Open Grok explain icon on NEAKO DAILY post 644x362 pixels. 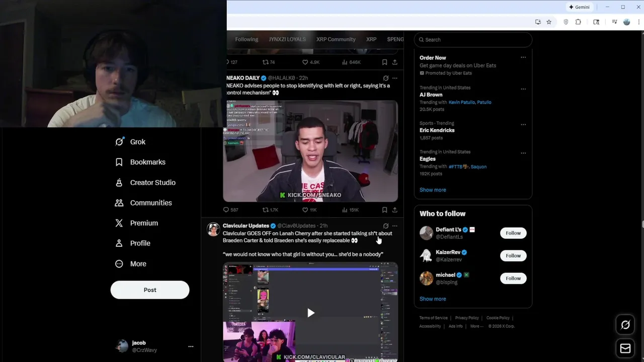[x=386, y=78]
